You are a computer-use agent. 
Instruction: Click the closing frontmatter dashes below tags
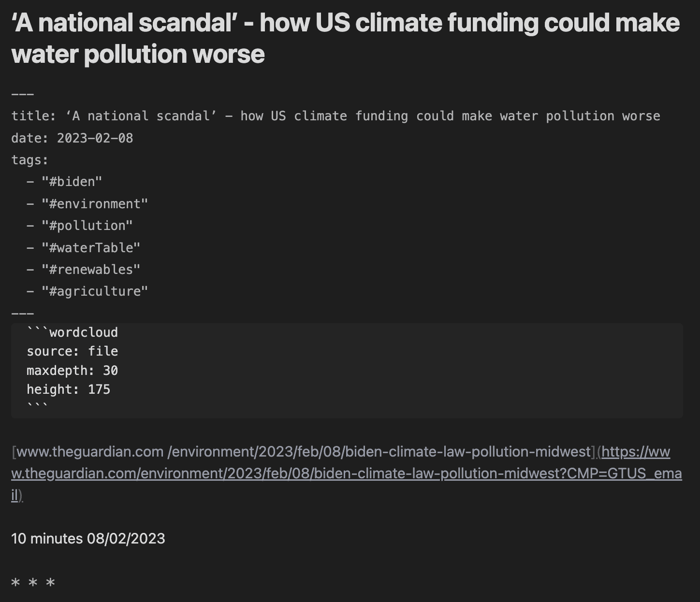click(x=23, y=313)
